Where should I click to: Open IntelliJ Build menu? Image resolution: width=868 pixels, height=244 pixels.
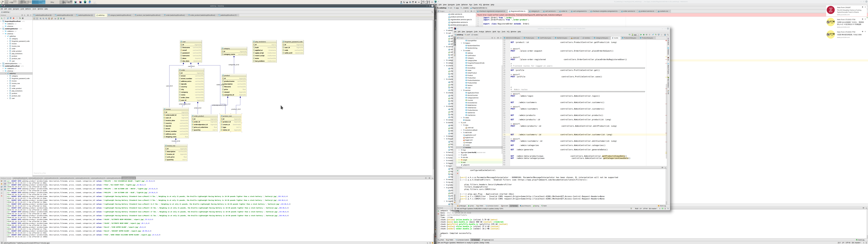tap(494, 32)
